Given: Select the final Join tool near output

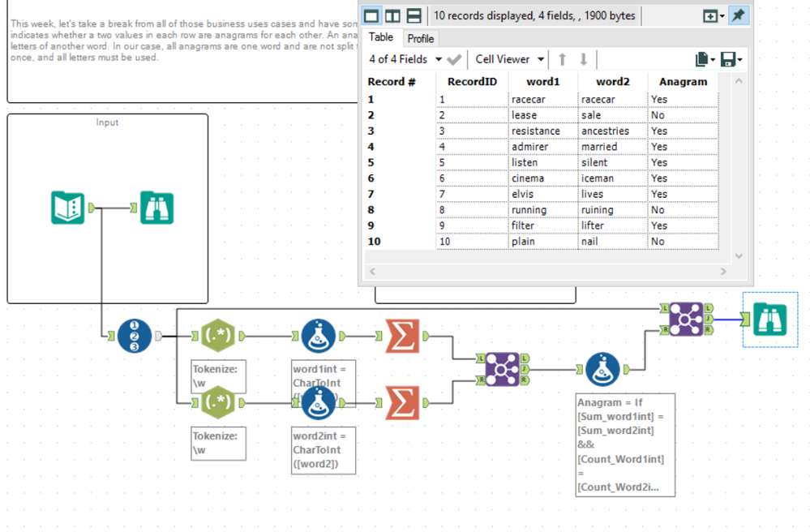Looking at the screenshot, I should 687,320.
